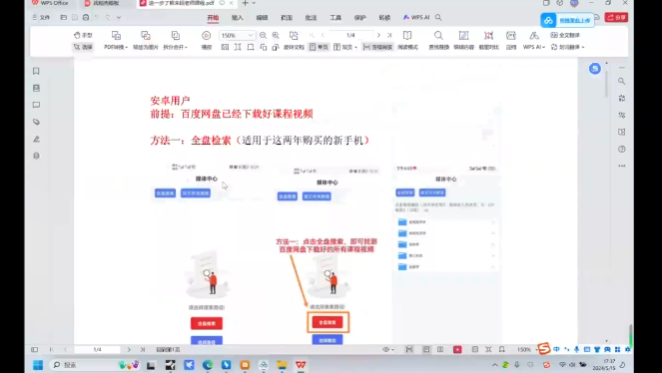Click the Play slideshow icon
The image size is (662, 373).
point(206,40)
